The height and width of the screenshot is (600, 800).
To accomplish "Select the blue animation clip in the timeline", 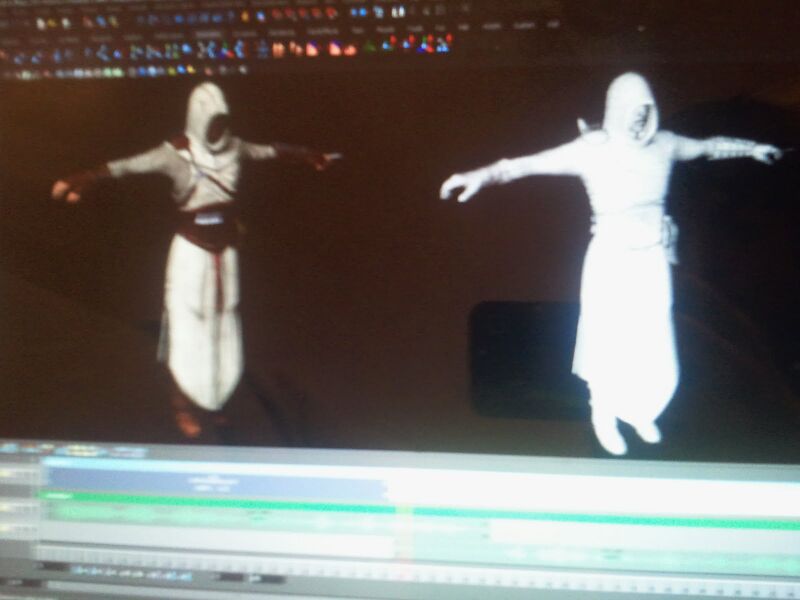I will 215,483.
